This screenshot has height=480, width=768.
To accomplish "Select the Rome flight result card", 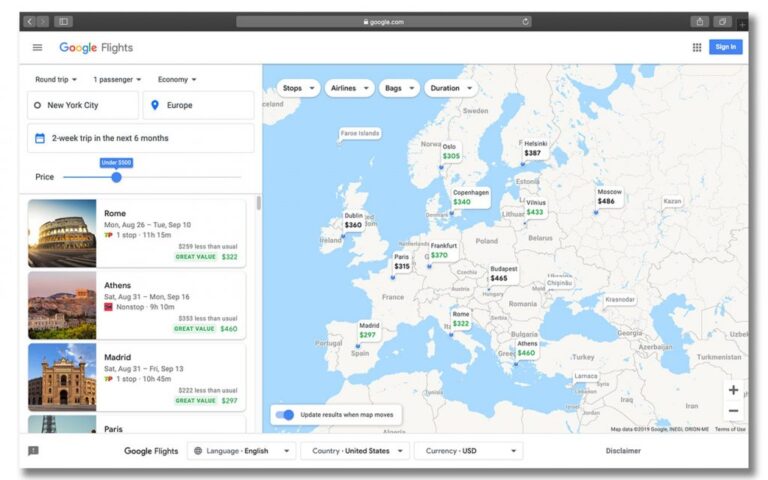I will (x=137, y=233).
